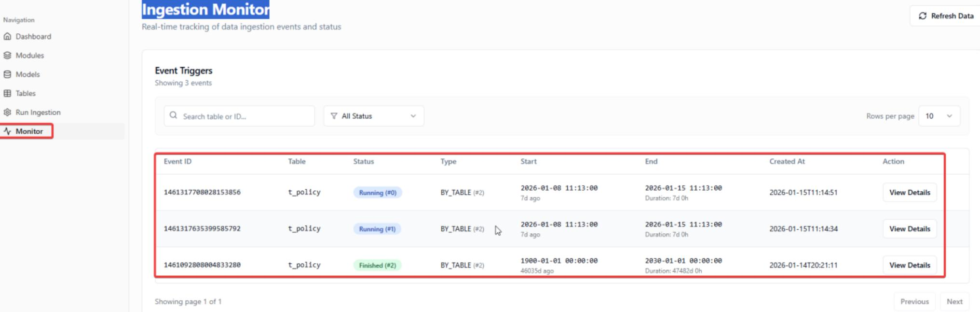View Details for event 1461317708028153856
980x312 pixels.
pos(910,192)
